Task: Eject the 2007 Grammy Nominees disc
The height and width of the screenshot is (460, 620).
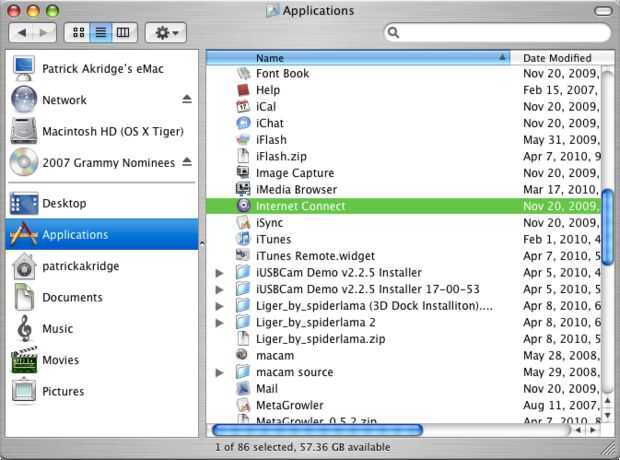Action: point(187,162)
